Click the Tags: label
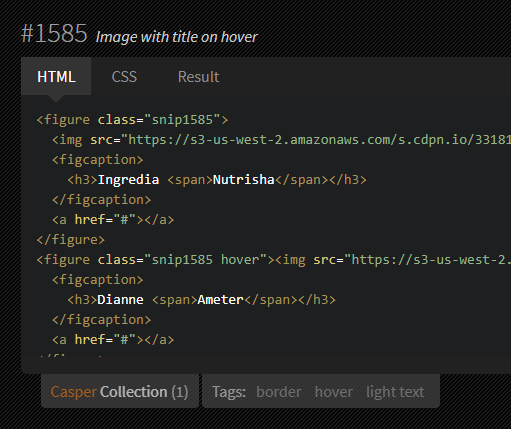Image resolution: width=511 pixels, height=429 pixels. coord(229,392)
